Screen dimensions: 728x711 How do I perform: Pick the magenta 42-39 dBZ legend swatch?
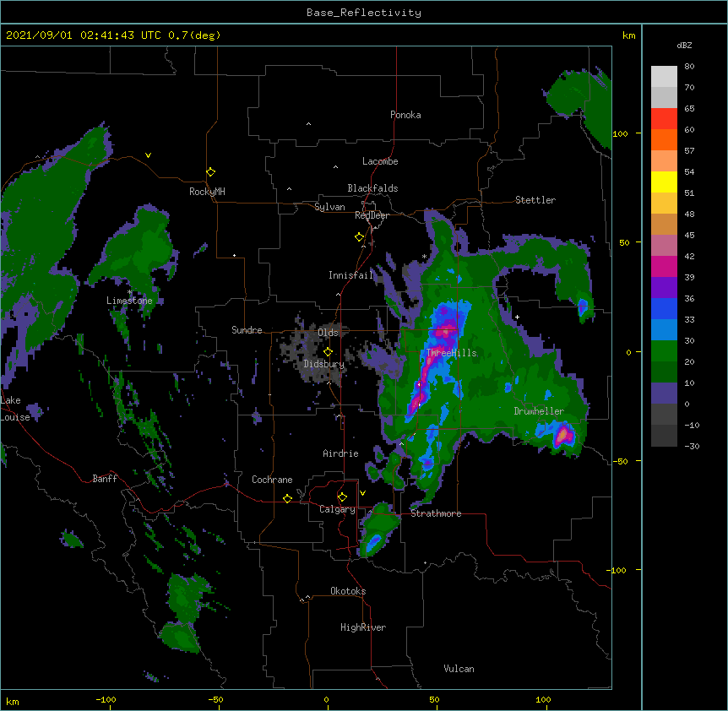[x=664, y=267]
